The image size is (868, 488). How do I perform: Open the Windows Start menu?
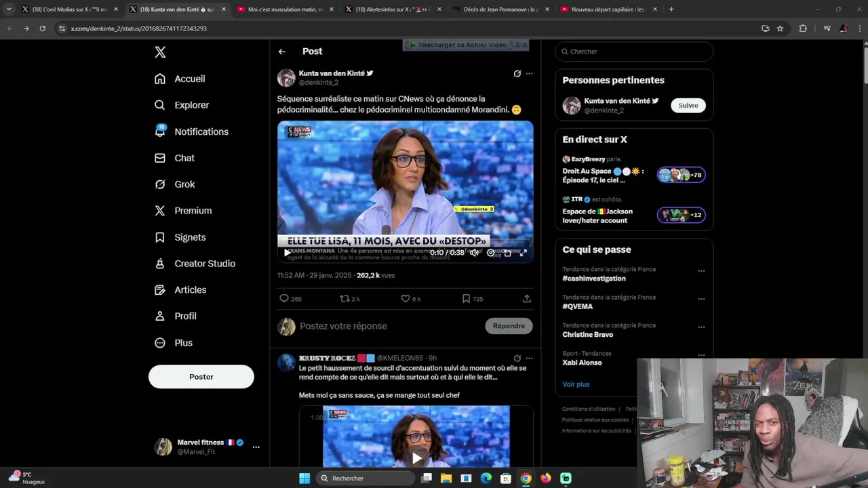(304, 479)
